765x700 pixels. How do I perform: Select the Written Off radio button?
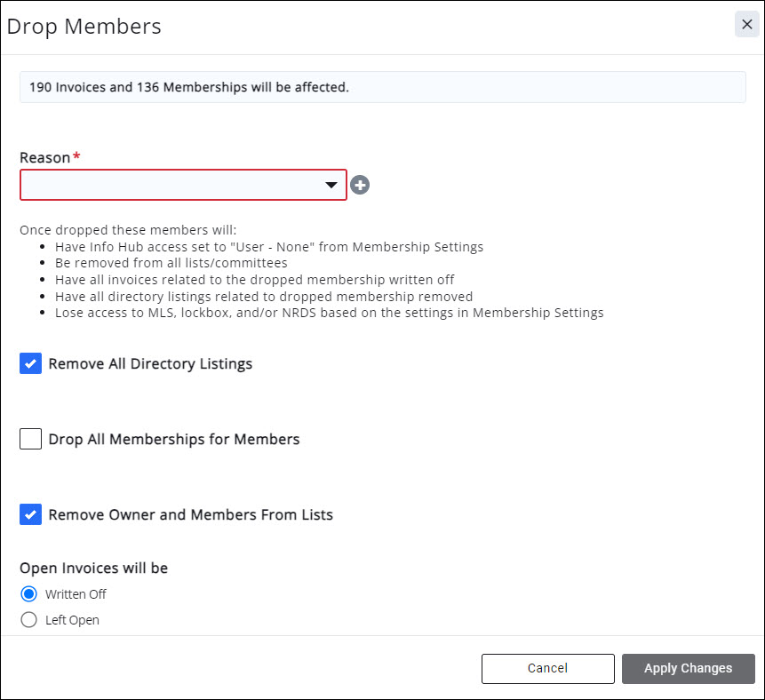(29, 594)
